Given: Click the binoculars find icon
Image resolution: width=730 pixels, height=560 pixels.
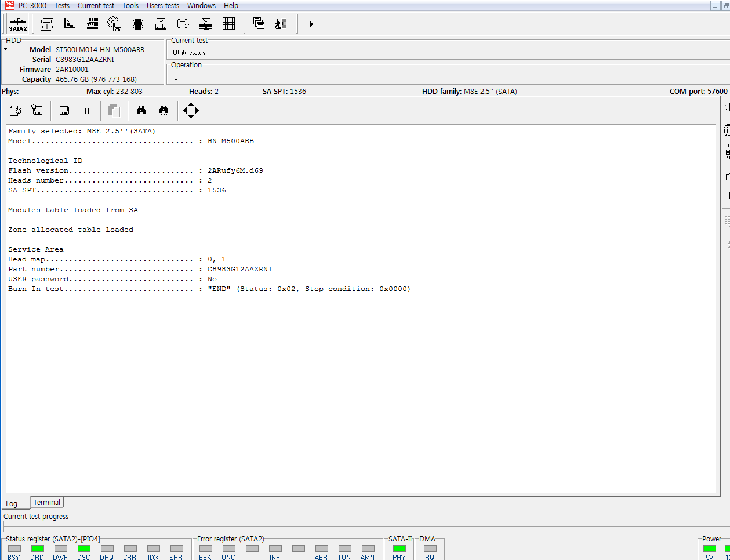Looking at the screenshot, I should (141, 110).
